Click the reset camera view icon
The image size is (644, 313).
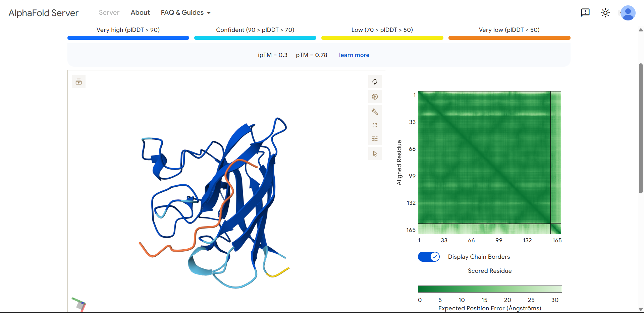(x=375, y=81)
